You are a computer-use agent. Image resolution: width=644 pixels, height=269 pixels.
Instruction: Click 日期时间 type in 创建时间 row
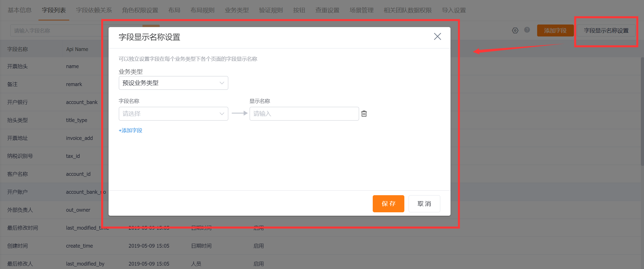click(x=201, y=246)
